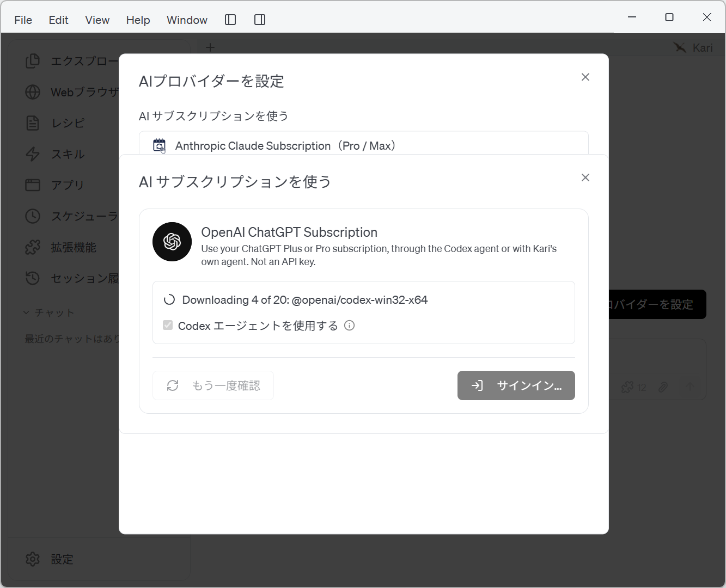
Task: Click the Web browser globe icon
Action: 33,92
